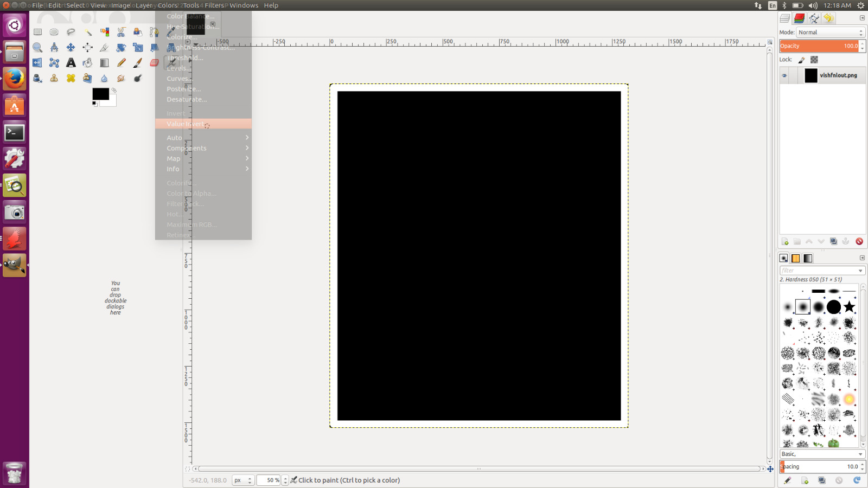
Task: Select the Pencil tool
Action: (x=122, y=63)
